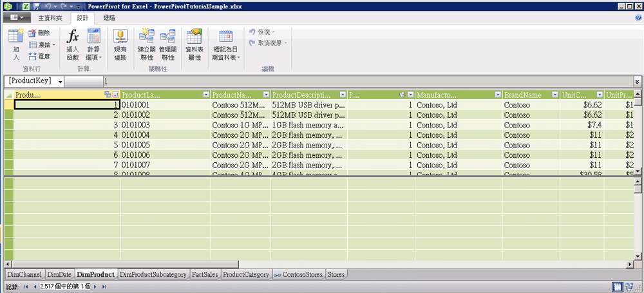This screenshot has height=293, width=644.
Task: Switch to the 進階 ribbon tab
Action: point(109,18)
